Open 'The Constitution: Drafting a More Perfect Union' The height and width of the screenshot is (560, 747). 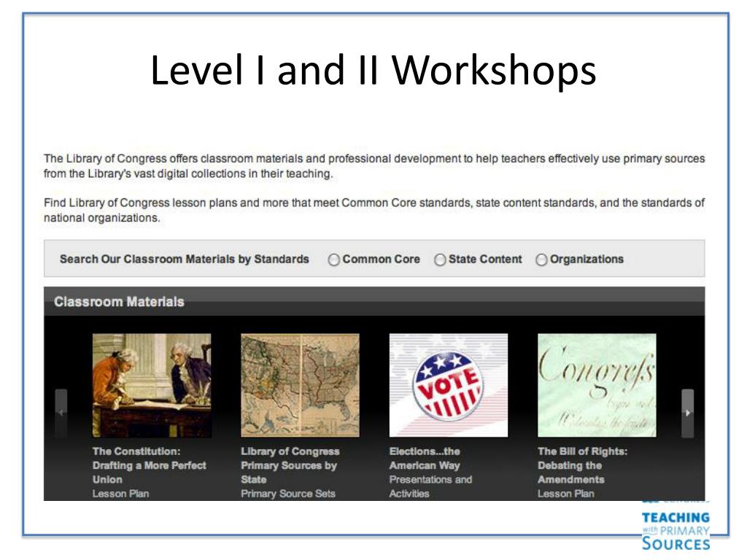tap(149, 465)
